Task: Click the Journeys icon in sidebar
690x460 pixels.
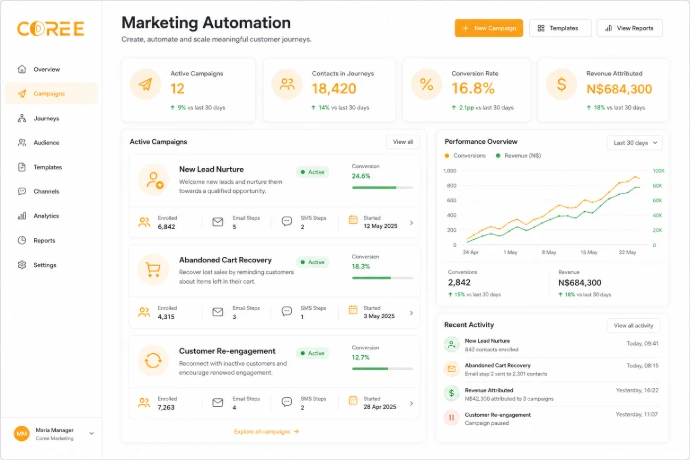Action: 22,118
